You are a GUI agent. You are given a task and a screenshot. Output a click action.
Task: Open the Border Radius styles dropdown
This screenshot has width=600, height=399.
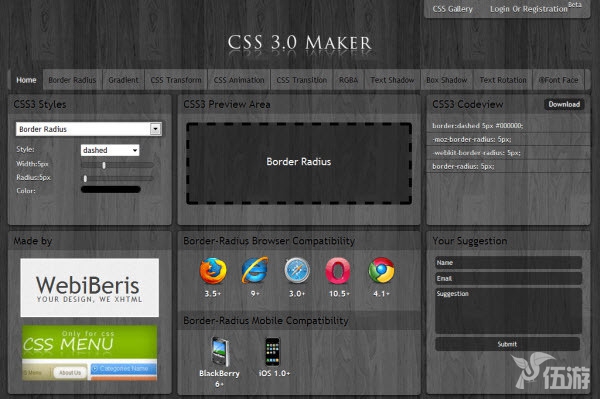pyautogui.click(x=88, y=129)
